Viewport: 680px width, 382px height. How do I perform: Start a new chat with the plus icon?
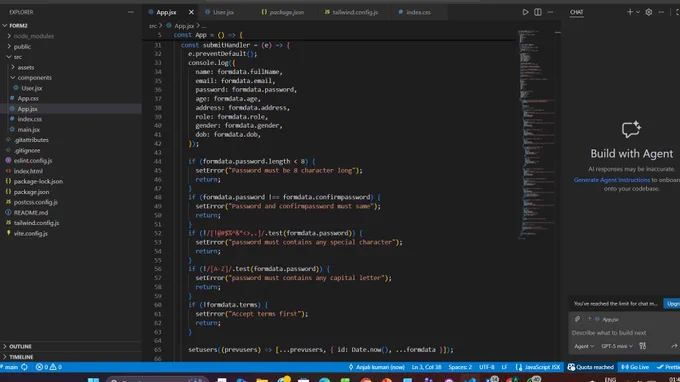coord(630,12)
